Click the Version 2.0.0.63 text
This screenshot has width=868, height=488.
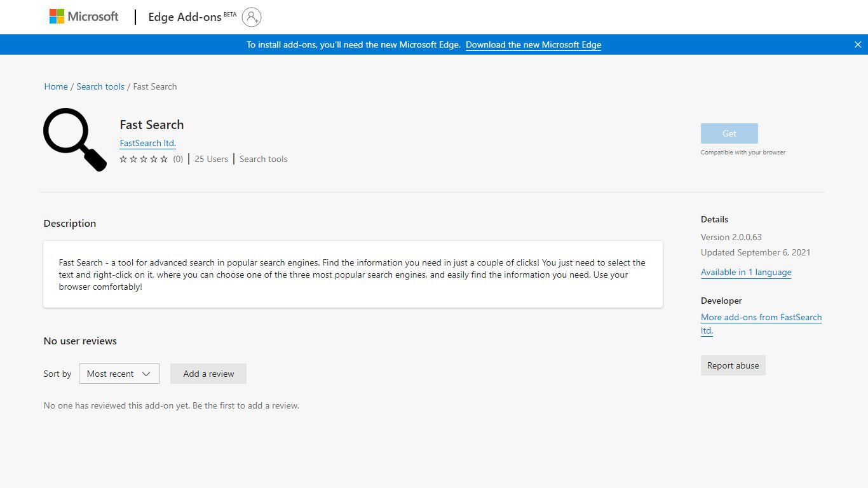pyautogui.click(x=731, y=237)
